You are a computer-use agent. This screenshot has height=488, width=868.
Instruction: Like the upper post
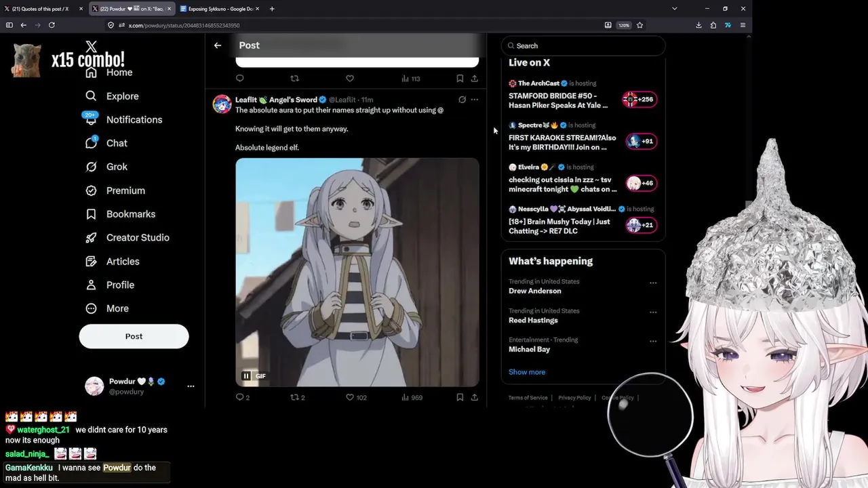[350, 79]
